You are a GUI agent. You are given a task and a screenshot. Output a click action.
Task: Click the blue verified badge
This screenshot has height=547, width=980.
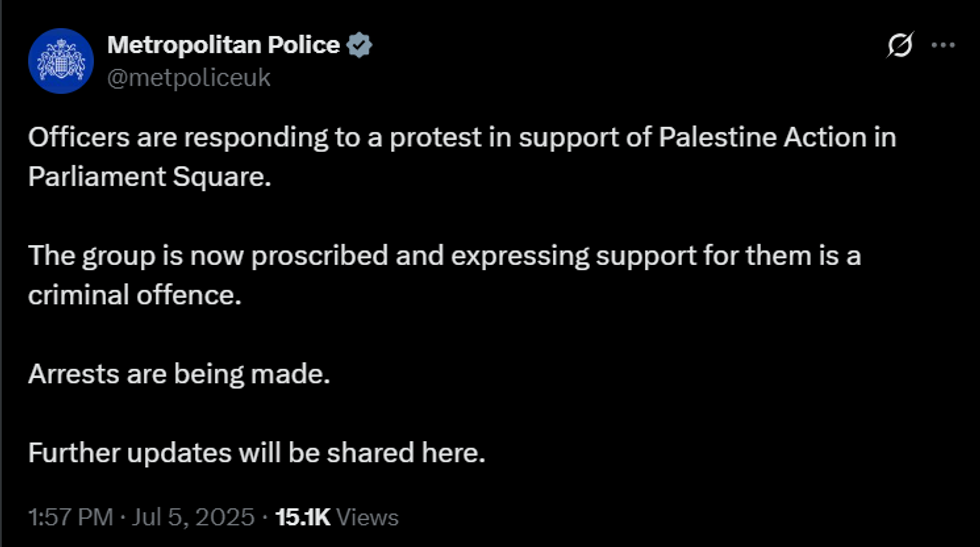point(359,46)
